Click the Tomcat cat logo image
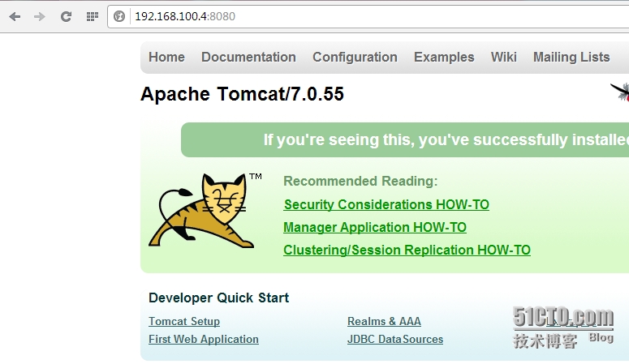 tap(201, 210)
